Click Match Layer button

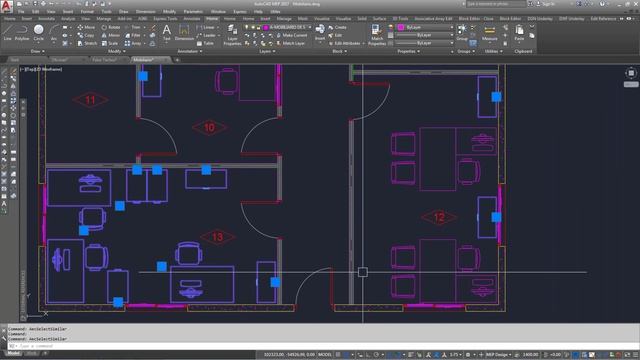290,43
